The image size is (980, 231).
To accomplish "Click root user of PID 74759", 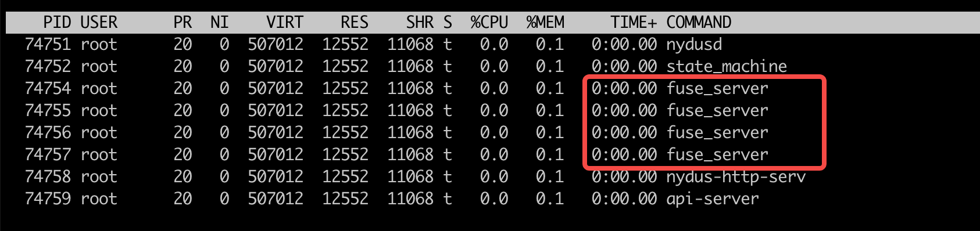I will coord(99,198).
